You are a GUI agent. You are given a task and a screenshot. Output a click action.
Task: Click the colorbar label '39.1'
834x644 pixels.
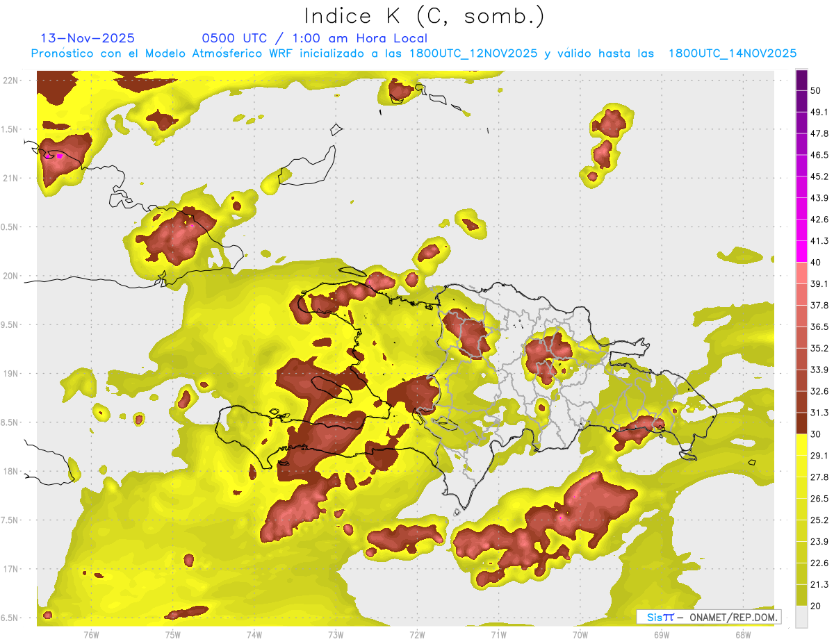point(819,284)
